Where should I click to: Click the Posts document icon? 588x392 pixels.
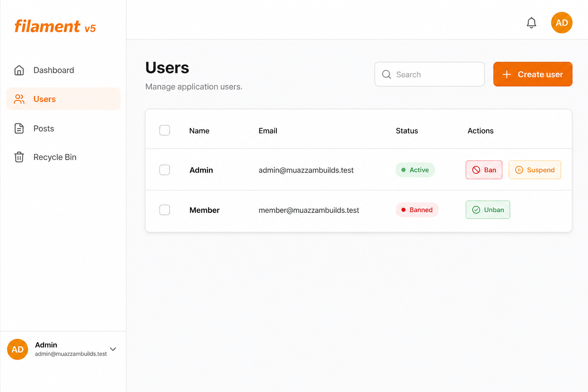coord(19,129)
